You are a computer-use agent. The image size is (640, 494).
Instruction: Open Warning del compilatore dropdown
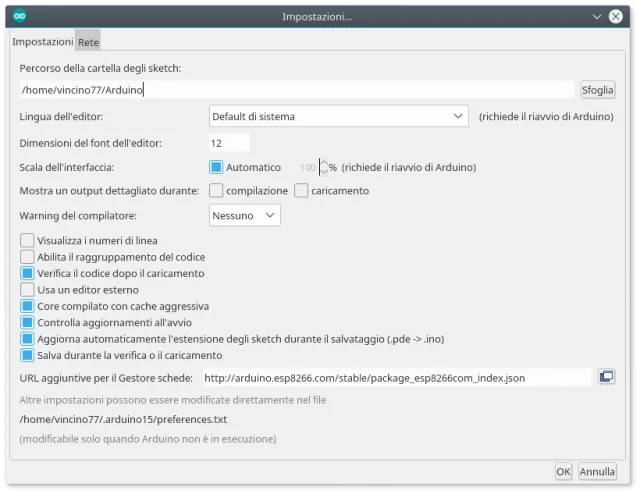pyautogui.click(x=244, y=215)
